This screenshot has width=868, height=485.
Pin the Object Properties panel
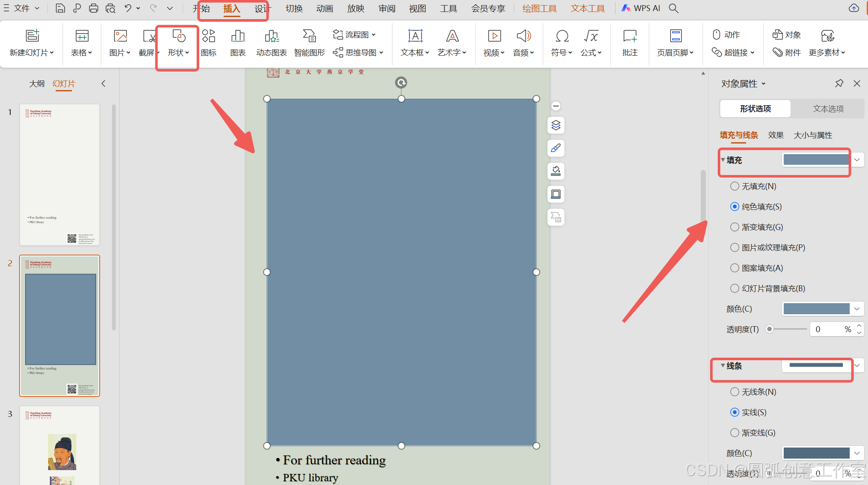point(839,83)
